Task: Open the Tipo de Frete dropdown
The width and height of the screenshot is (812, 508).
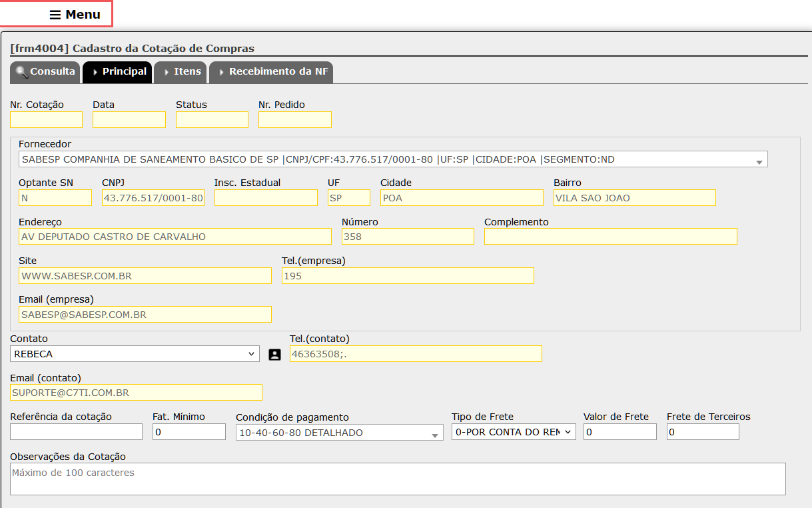Action: tap(513, 432)
